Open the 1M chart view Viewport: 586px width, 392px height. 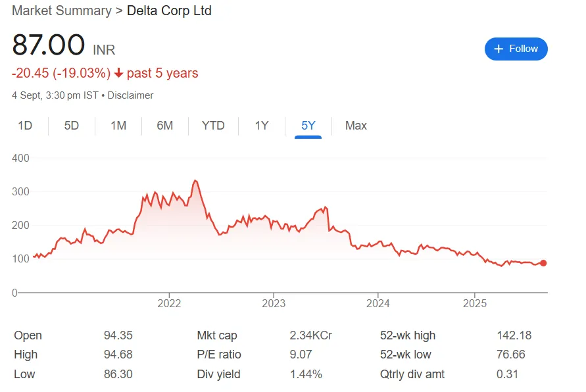[x=118, y=125]
